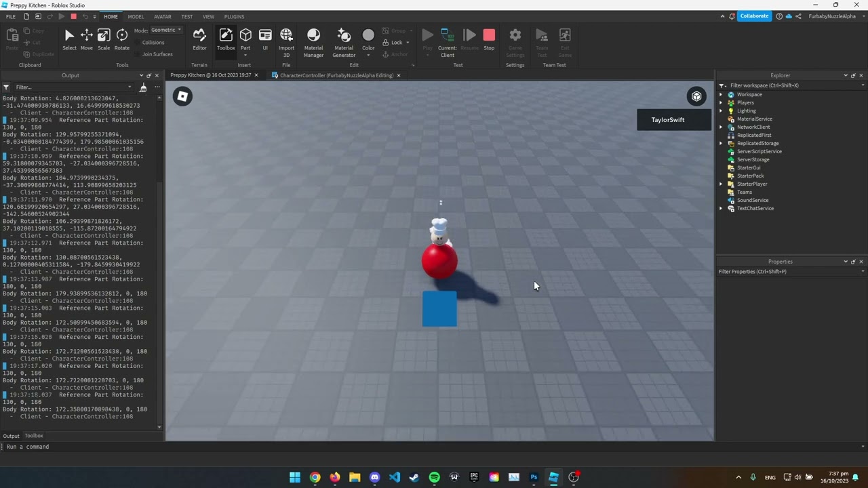Open the UI insert tool
Viewport: 868px width, 488px height.
tap(265, 39)
